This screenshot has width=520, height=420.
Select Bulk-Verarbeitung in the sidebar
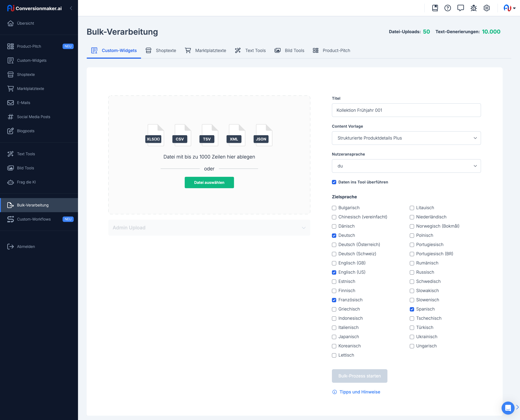tap(39, 205)
